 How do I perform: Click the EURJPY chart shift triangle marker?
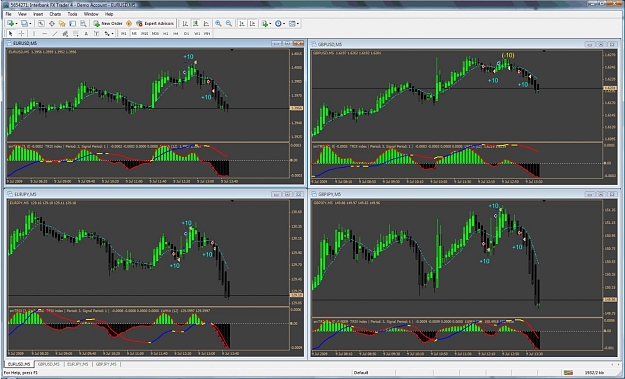pyautogui.click(x=232, y=201)
